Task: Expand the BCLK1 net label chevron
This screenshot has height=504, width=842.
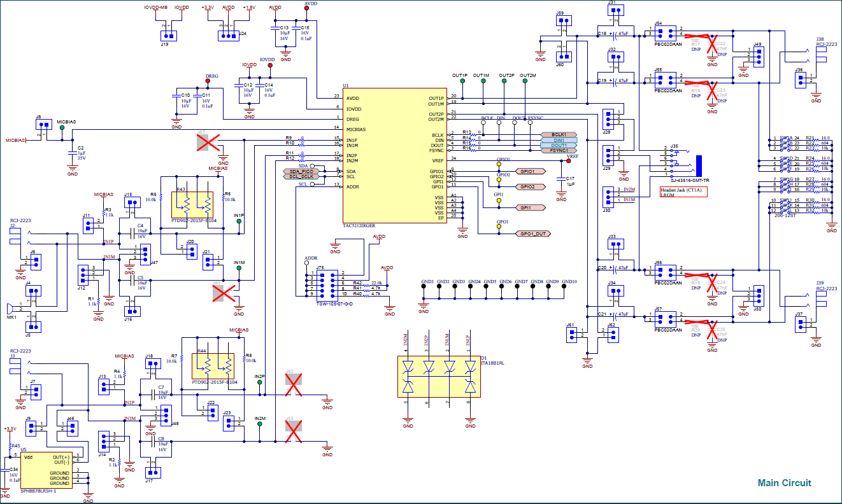Action: (559, 135)
